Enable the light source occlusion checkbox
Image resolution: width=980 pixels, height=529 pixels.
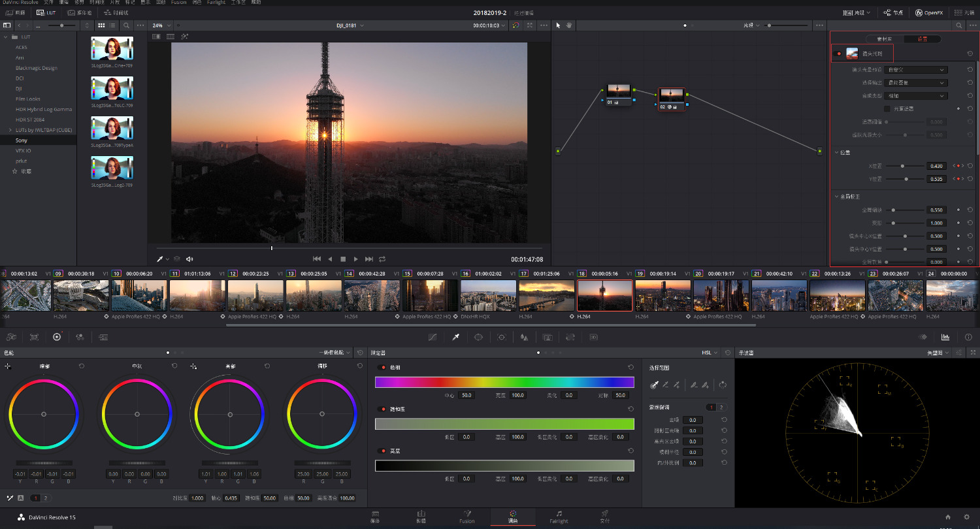pos(887,108)
